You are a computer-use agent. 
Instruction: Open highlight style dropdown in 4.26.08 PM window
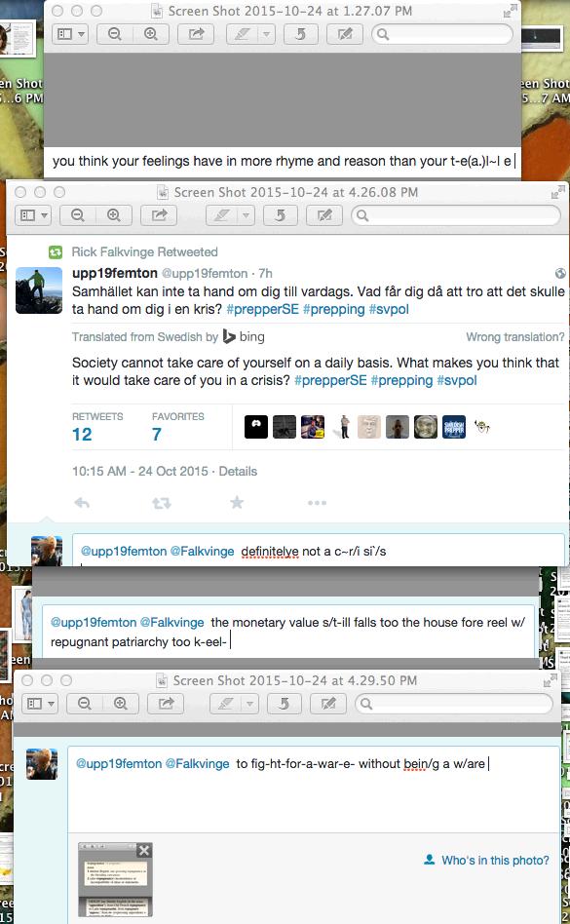pyautogui.click(x=246, y=215)
